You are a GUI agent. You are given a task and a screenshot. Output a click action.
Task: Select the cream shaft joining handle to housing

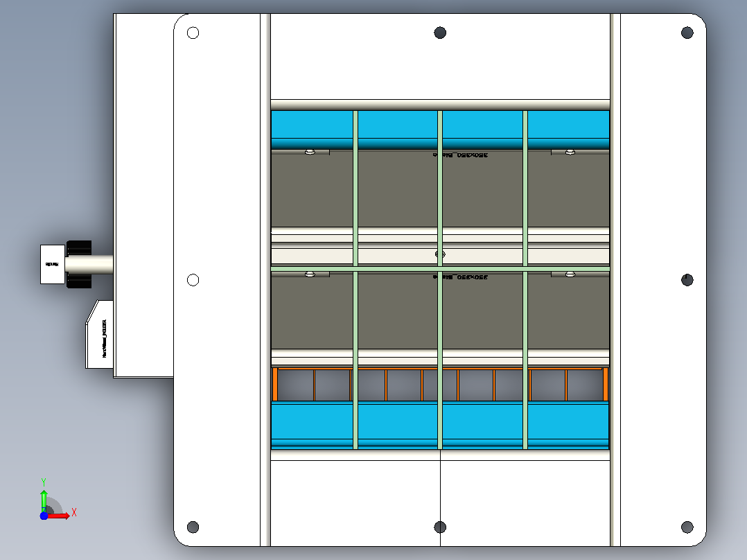[89, 265]
